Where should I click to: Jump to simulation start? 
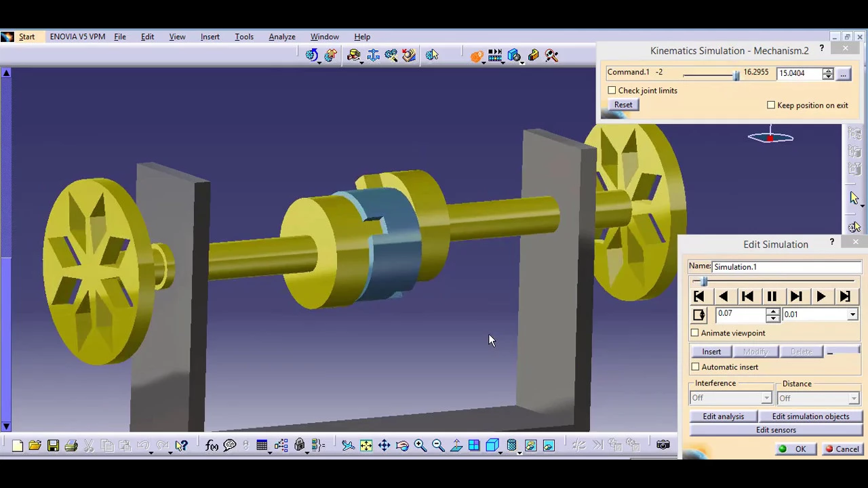698,297
